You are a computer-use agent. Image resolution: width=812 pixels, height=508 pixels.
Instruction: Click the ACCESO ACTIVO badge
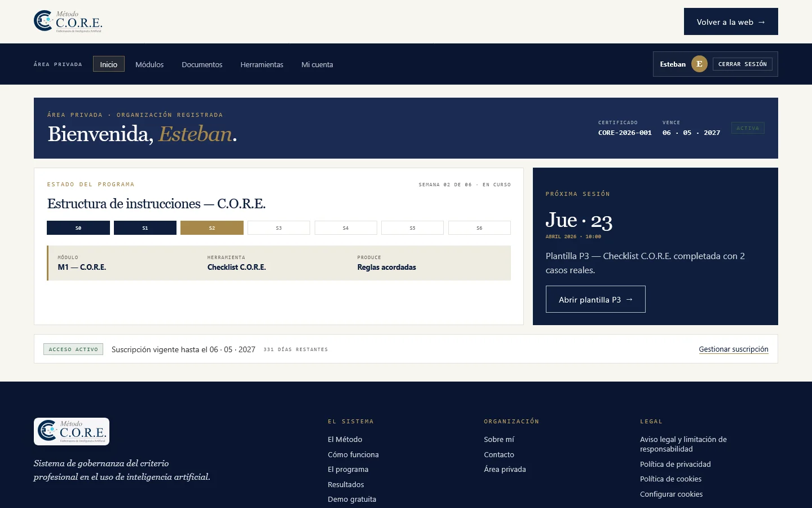tap(73, 349)
